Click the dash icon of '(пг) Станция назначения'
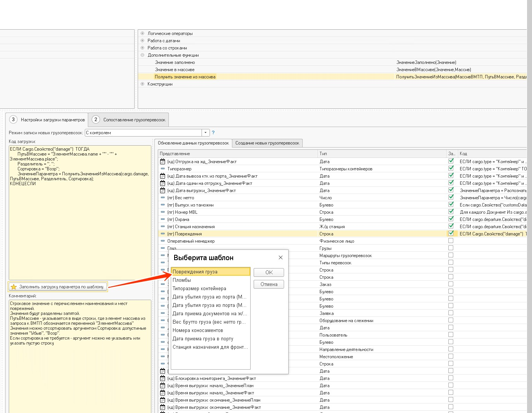532x413 pixels. [163, 227]
